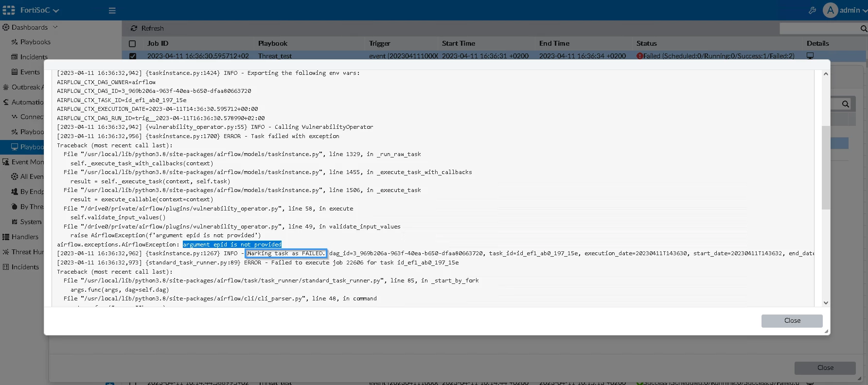Viewport: 868px width, 385px height.
Task: Open the FortiSoC app grid icon
Action: point(9,10)
